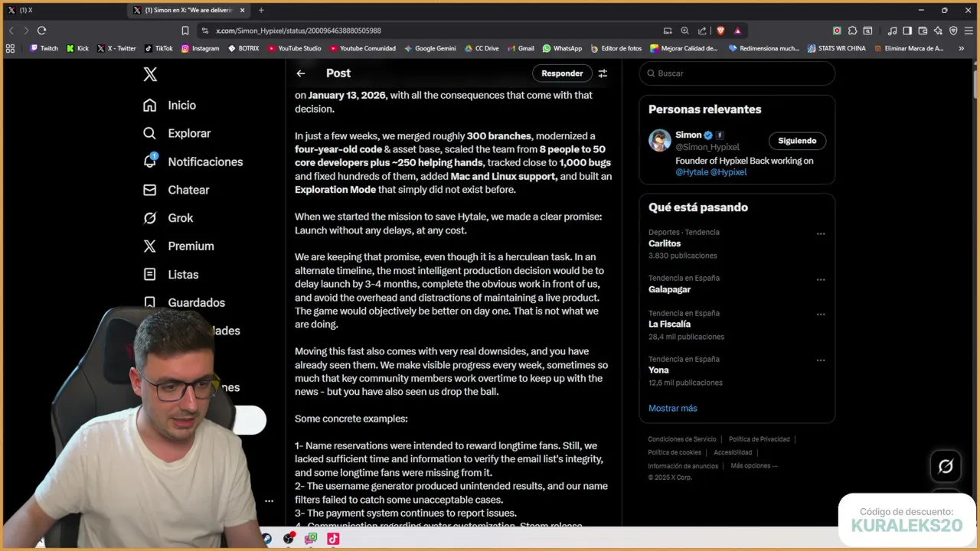Open more options for La Fiscalía trend
This screenshot has width=980, height=551.
click(821, 314)
